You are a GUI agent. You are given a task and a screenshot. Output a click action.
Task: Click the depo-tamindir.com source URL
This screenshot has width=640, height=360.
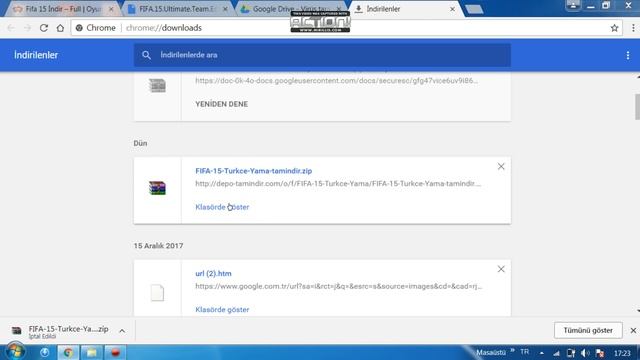(x=338, y=184)
